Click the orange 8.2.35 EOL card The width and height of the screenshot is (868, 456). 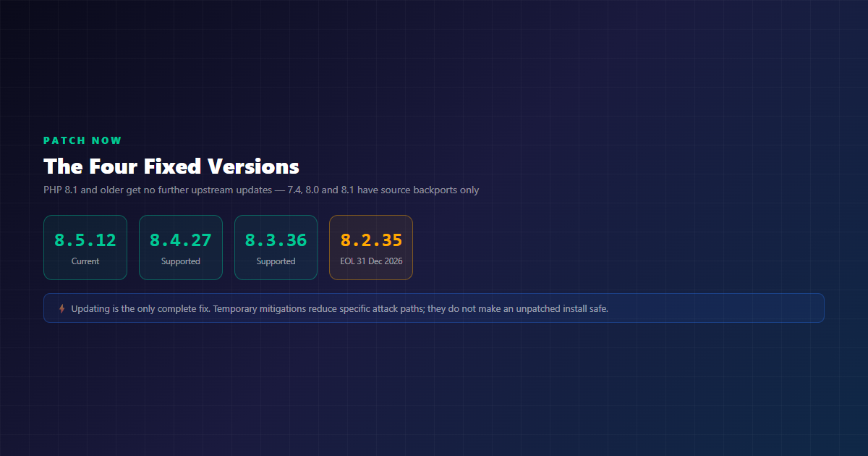coord(371,248)
